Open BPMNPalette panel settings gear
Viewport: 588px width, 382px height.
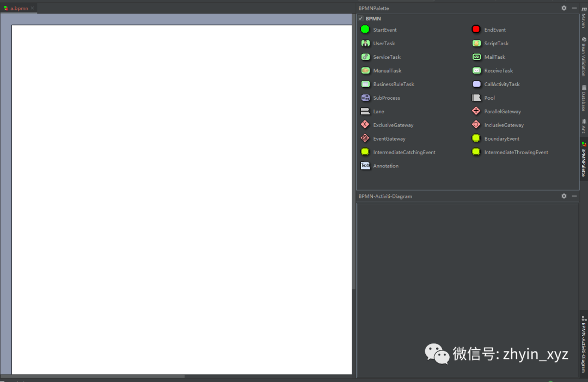tap(563, 8)
